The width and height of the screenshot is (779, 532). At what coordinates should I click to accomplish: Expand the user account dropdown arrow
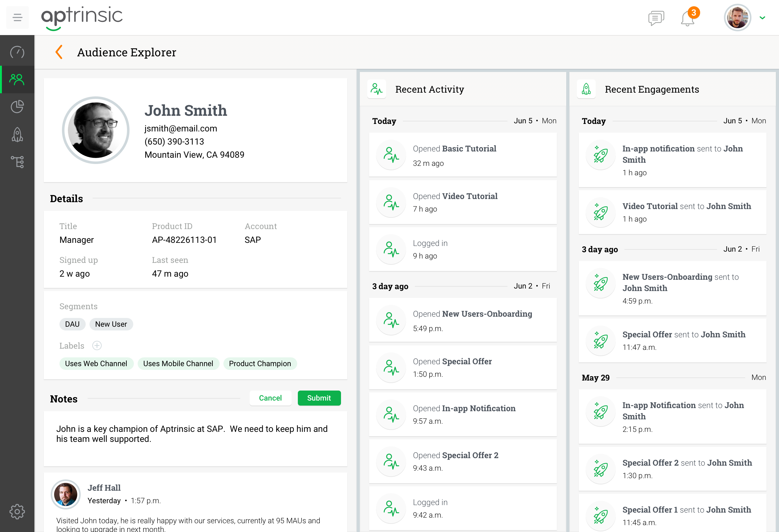point(762,18)
